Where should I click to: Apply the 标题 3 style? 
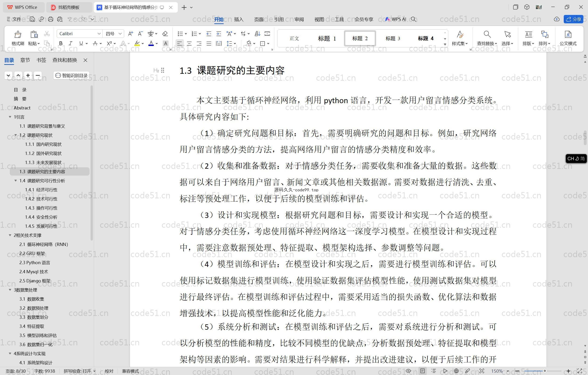pyautogui.click(x=393, y=38)
